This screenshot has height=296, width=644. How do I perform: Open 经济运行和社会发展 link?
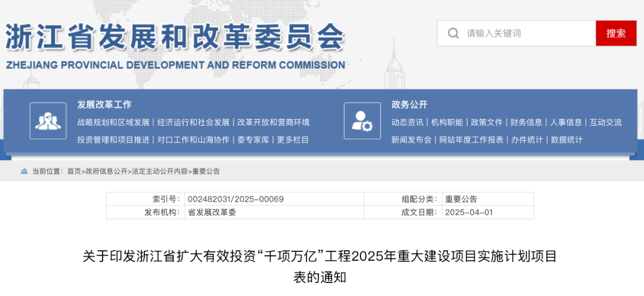[193, 122]
